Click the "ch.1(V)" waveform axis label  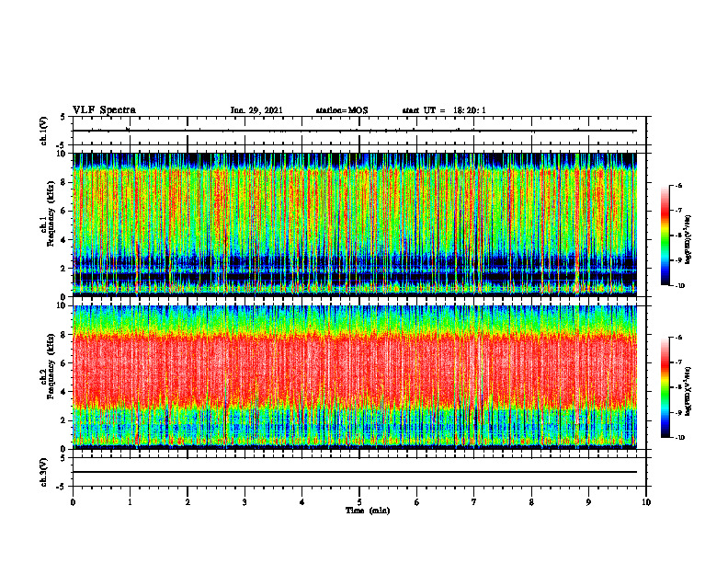[44, 131]
